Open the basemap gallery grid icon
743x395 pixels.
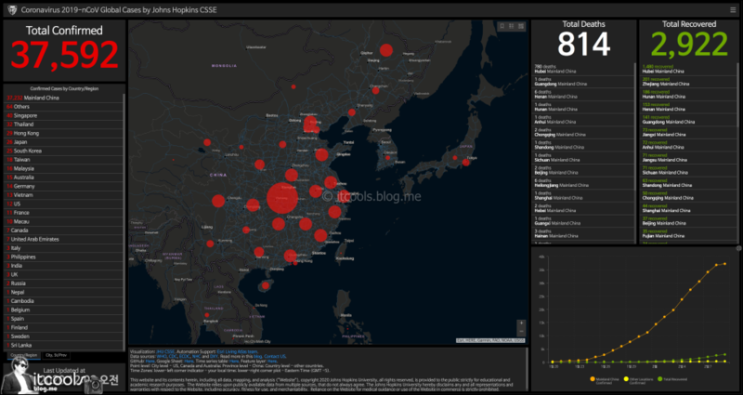click(x=521, y=26)
